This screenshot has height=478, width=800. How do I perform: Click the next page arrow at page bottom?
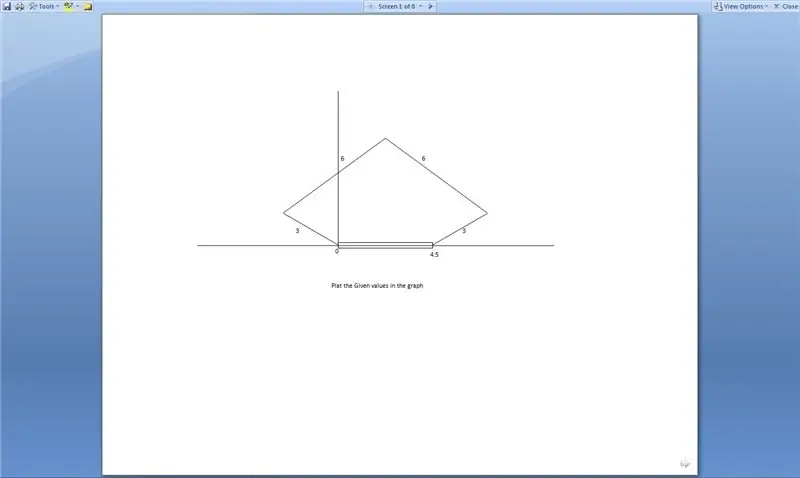(x=685, y=463)
